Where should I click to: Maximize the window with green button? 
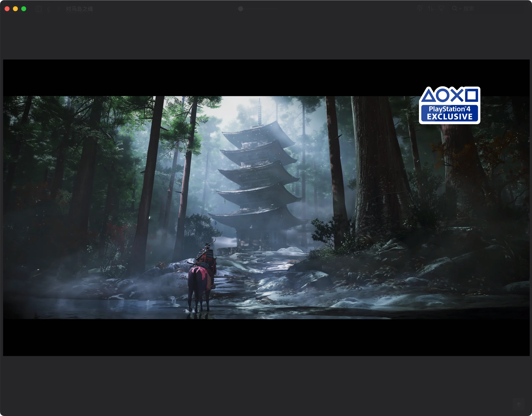(x=24, y=9)
